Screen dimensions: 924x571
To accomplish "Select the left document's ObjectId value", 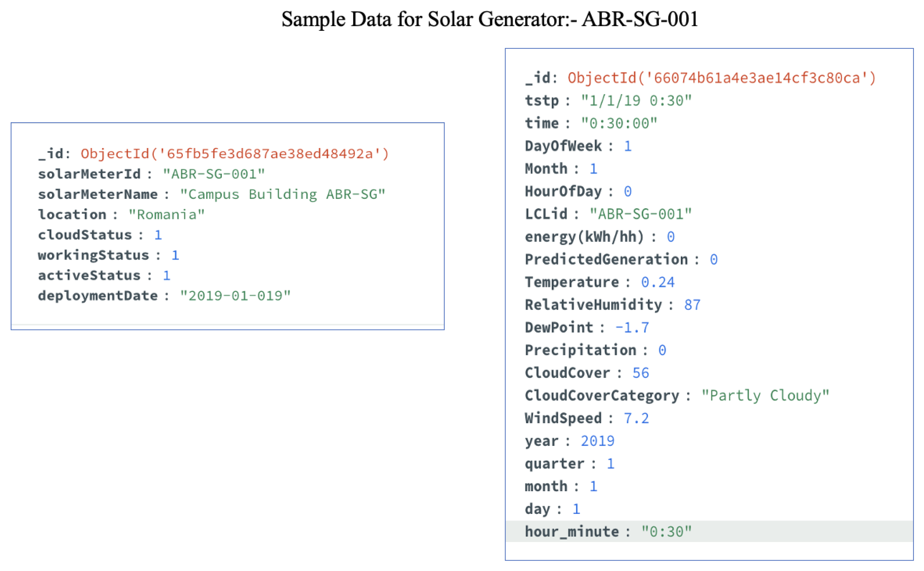I will pos(235,154).
